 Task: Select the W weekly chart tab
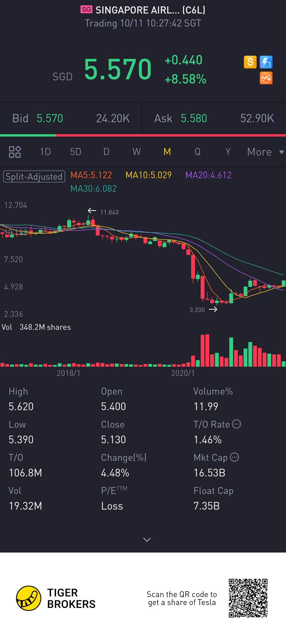coord(137,152)
